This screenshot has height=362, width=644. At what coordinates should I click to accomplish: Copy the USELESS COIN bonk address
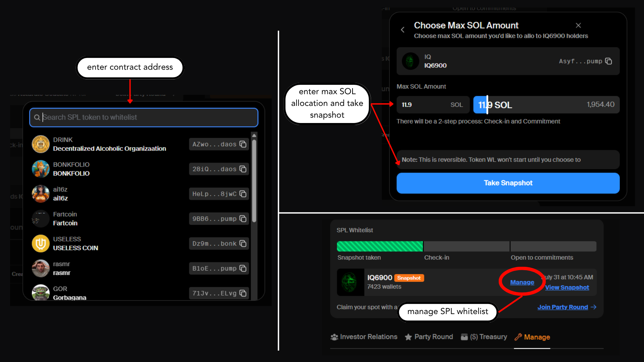(x=243, y=244)
